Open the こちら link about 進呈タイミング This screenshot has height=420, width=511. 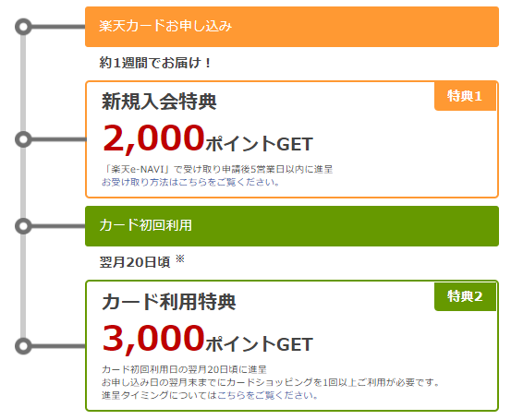231,395
